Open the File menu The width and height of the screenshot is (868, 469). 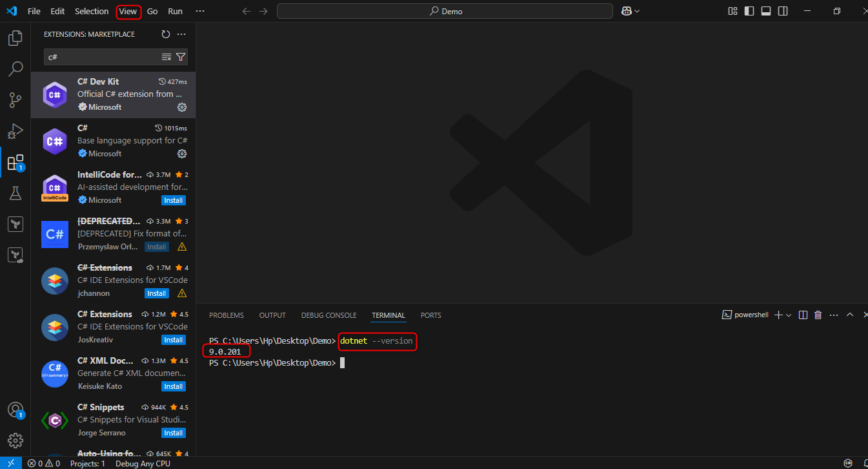tap(34, 11)
